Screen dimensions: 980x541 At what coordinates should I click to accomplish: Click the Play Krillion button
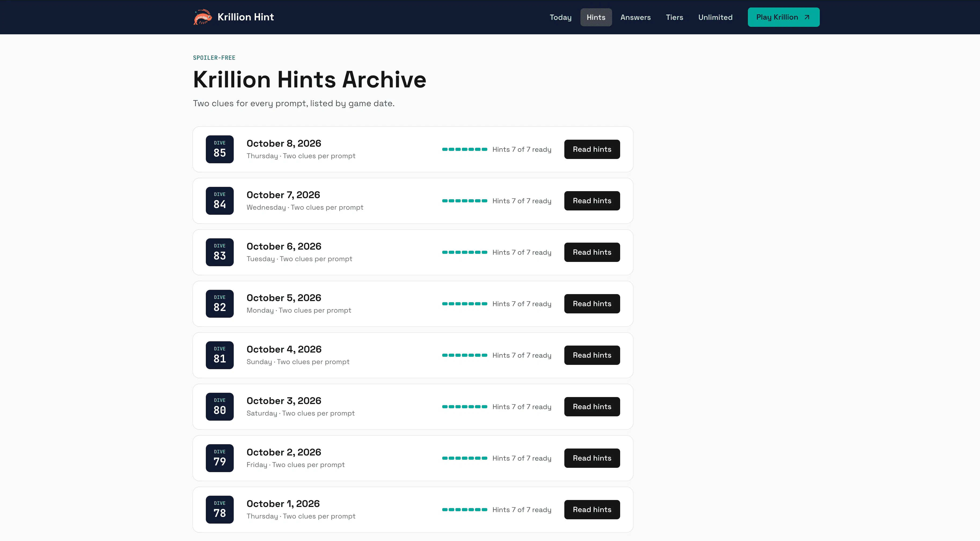click(x=783, y=17)
